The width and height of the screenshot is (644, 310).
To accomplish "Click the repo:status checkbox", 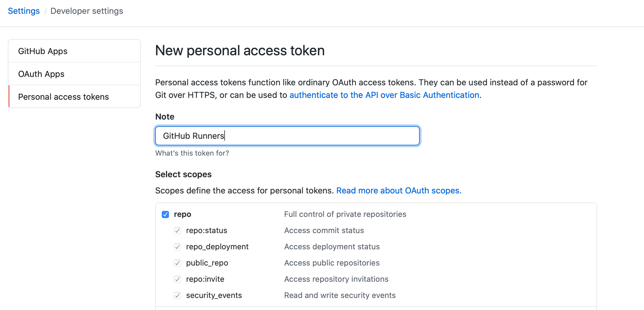I will point(177,231).
